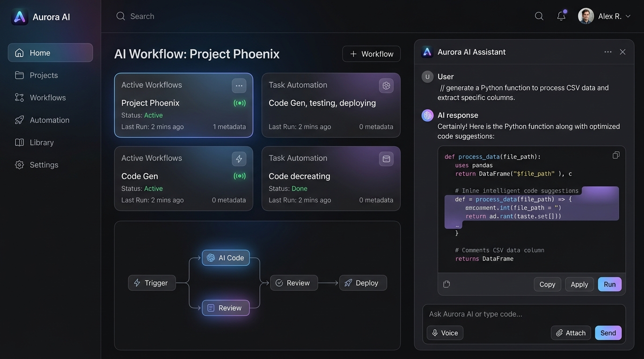The width and height of the screenshot is (644, 359).
Task: Click the archive icon on the Code decreating card
Action: click(386, 159)
